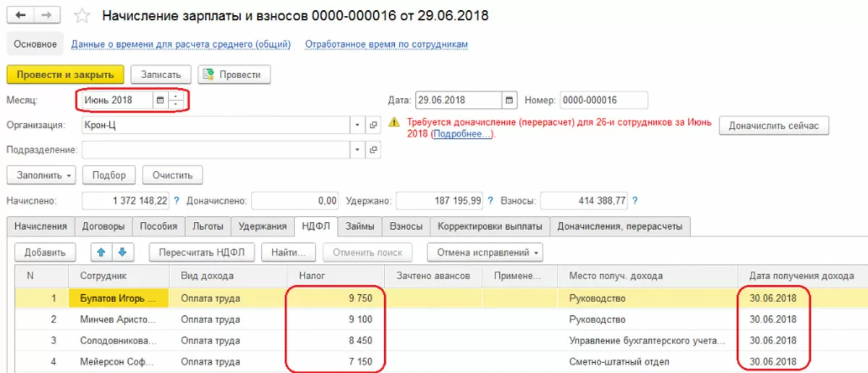The height and width of the screenshot is (373, 868).
Task: Click the Найти... button
Action: [289, 252]
